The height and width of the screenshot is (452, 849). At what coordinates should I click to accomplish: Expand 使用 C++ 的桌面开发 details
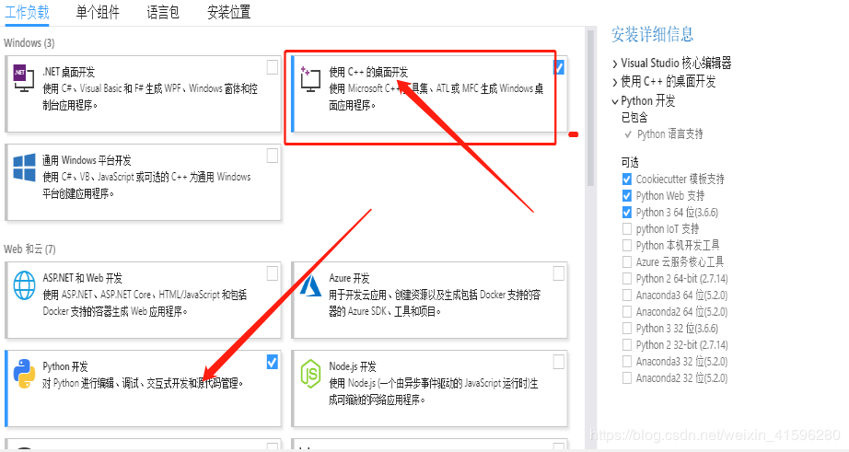615,82
